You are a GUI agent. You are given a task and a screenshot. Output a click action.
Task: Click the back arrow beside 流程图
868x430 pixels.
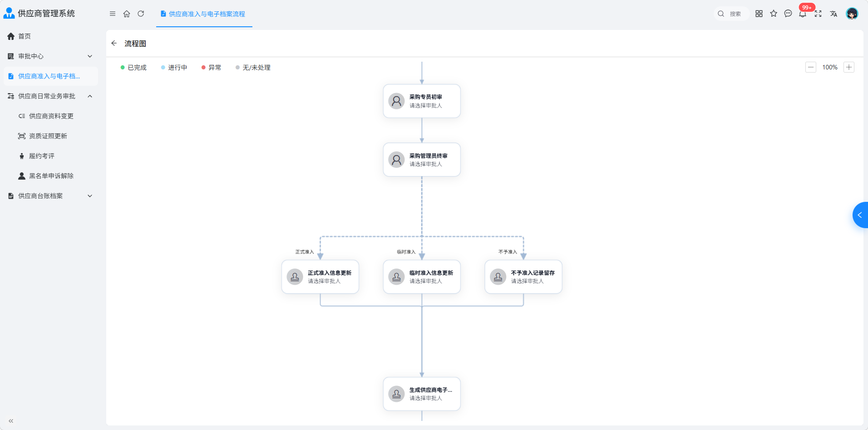pos(114,43)
